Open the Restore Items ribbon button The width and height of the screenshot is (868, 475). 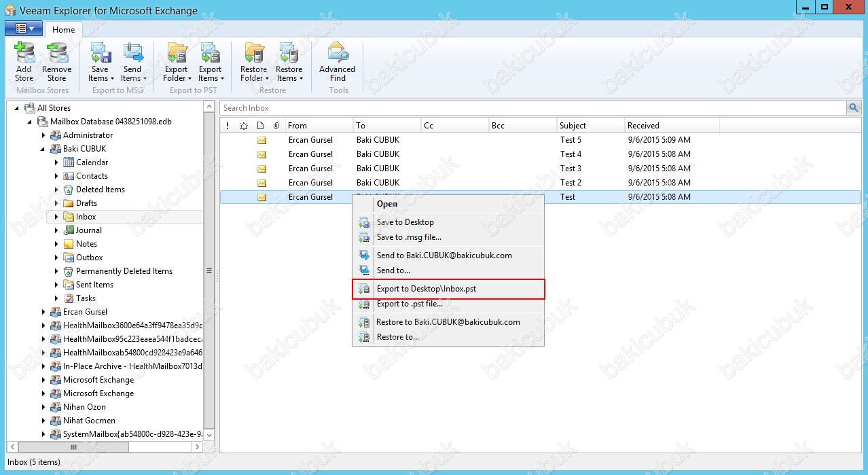[x=289, y=62]
